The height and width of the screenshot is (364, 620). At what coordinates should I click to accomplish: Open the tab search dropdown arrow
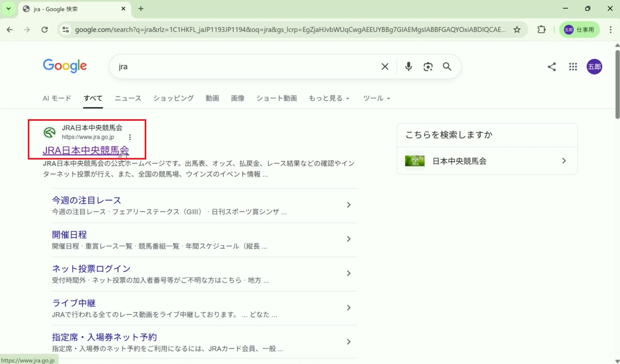(x=9, y=9)
